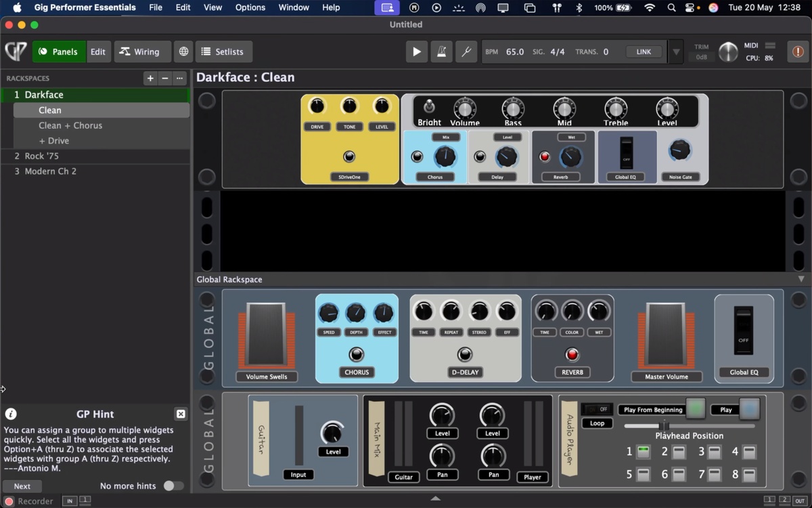
Task: Add a rackspace with plus button
Action: click(150, 79)
